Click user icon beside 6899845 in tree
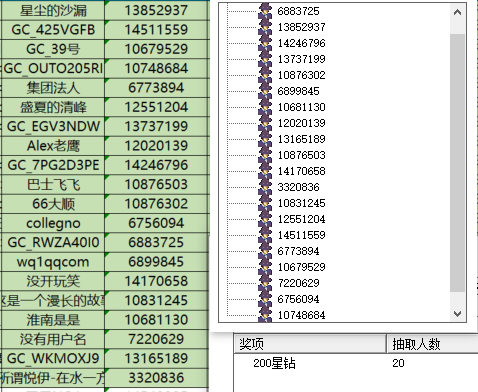Image resolution: width=478 pixels, height=392 pixels. tap(265, 91)
